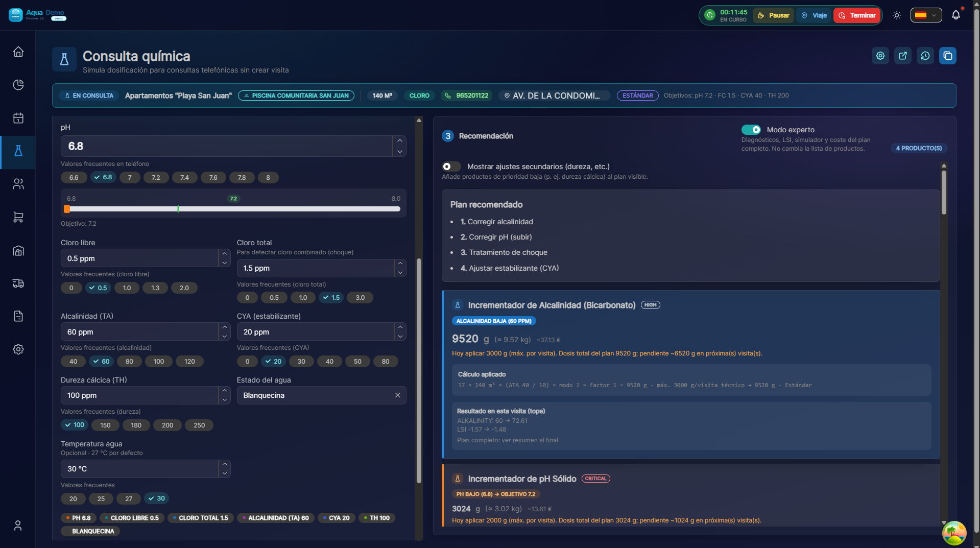This screenshot has height=548, width=980.
Task: Click the phone number 965201122 chip
Action: (467, 96)
